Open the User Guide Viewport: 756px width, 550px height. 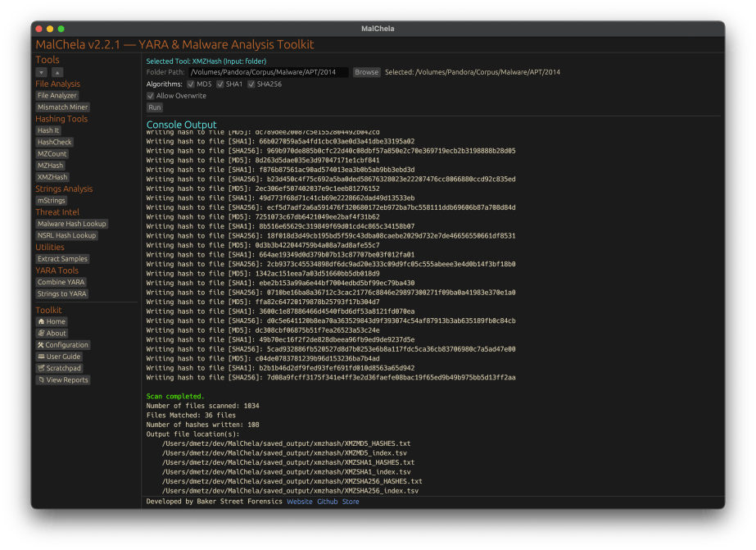(x=59, y=357)
